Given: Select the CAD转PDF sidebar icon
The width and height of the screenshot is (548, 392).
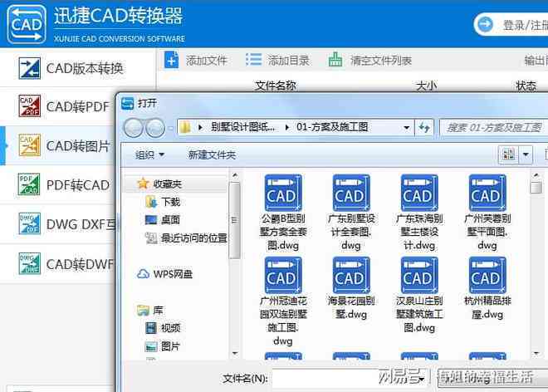Looking at the screenshot, I should point(29,105).
